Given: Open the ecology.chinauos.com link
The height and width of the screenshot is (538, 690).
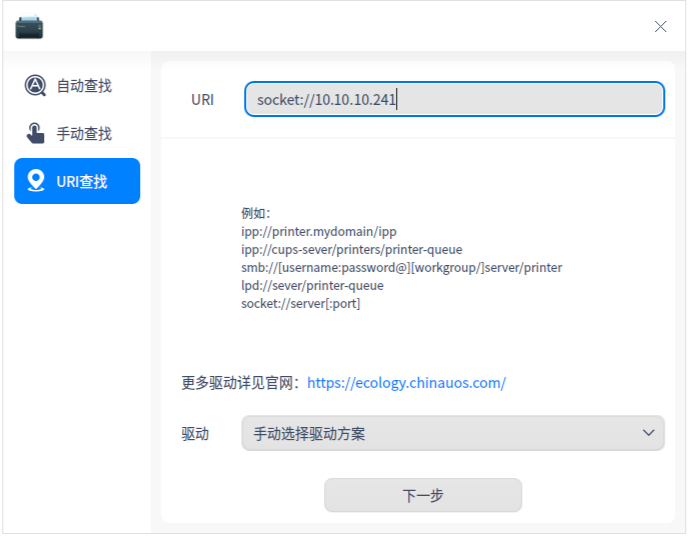Looking at the screenshot, I should coord(406,383).
